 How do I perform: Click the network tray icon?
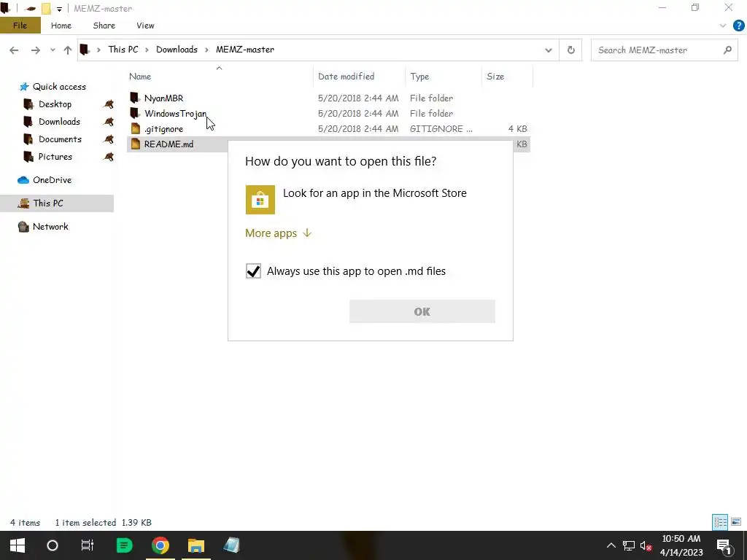click(x=628, y=545)
